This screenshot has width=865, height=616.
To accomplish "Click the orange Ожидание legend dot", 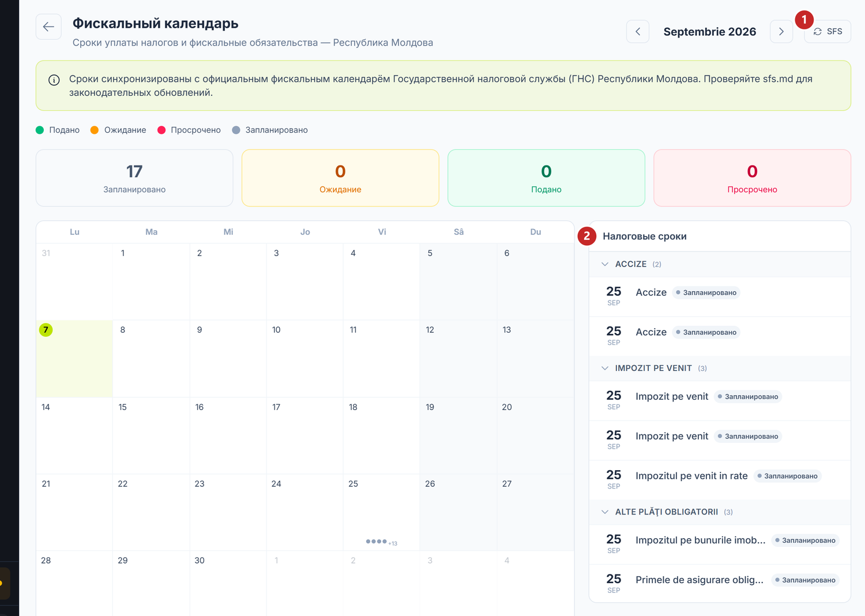I will click(x=95, y=130).
